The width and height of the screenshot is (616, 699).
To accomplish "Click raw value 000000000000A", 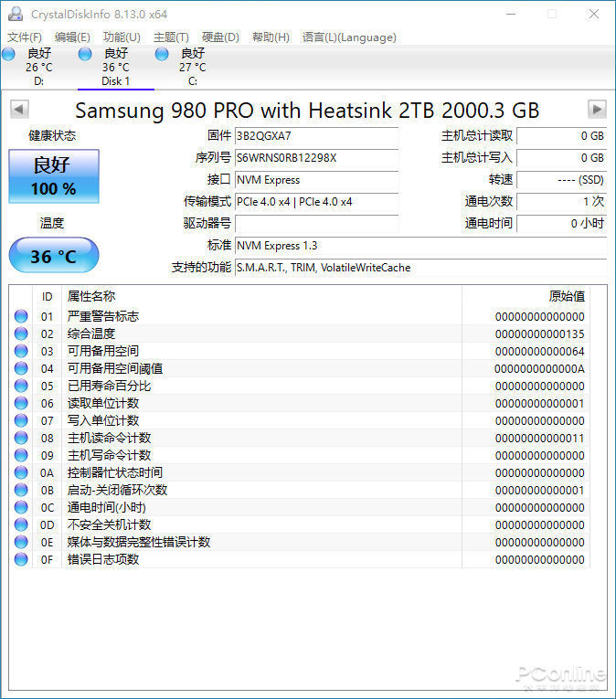I will [x=539, y=368].
